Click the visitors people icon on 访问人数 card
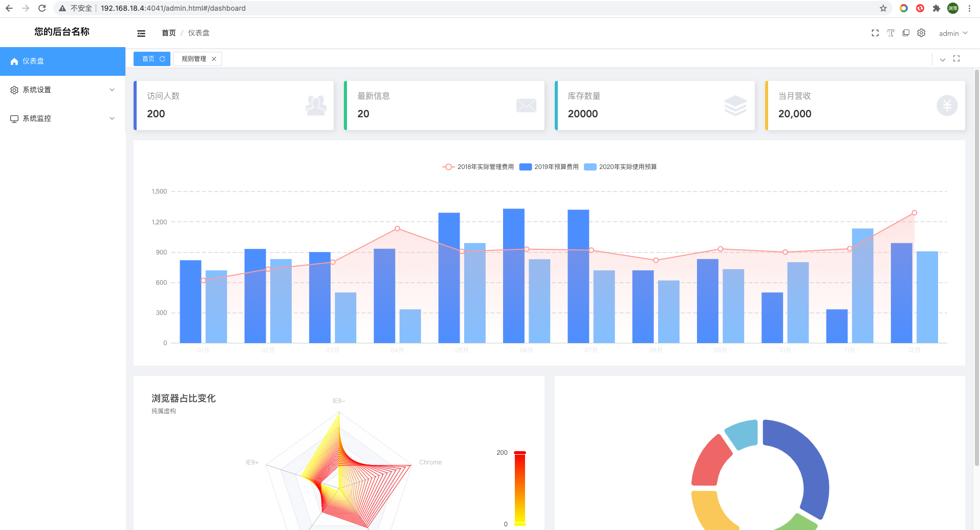This screenshot has width=980, height=530. 316,105
